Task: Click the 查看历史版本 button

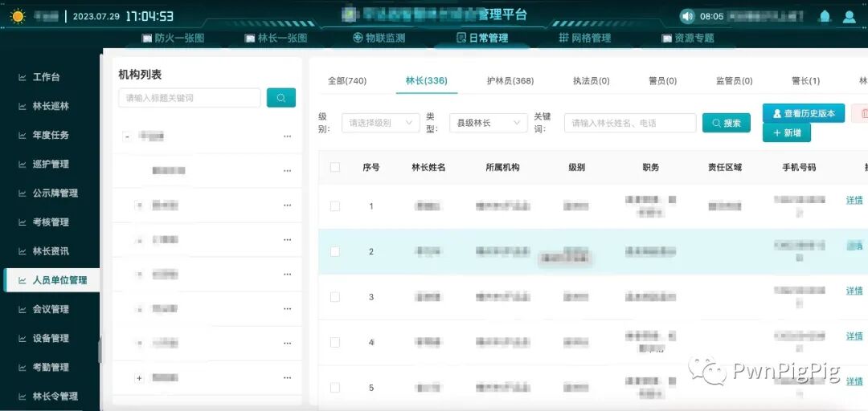Action: [804, 113]
